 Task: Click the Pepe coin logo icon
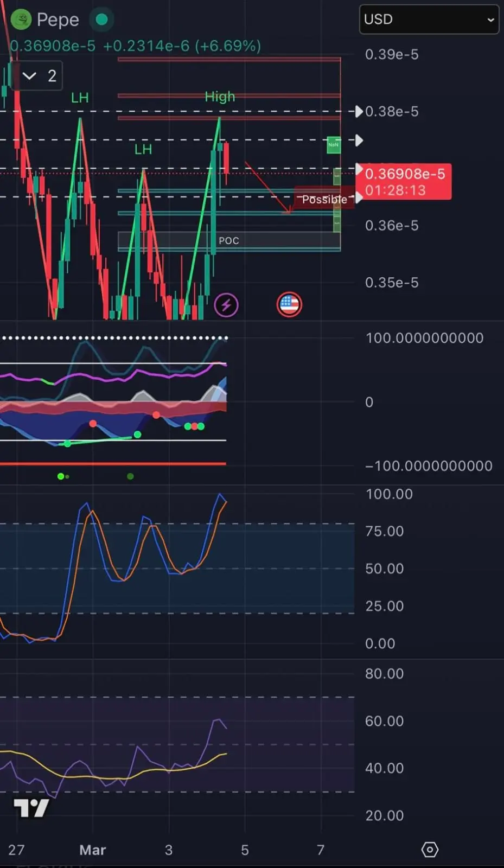pyautogui.click(x=21, y=20)
